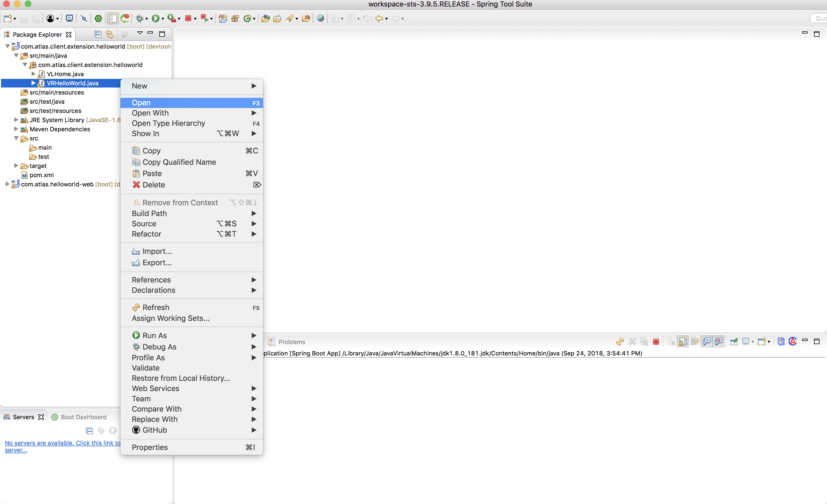
Task: Click the Open Task briefcase icon
Action: click(x=277, y=18)
